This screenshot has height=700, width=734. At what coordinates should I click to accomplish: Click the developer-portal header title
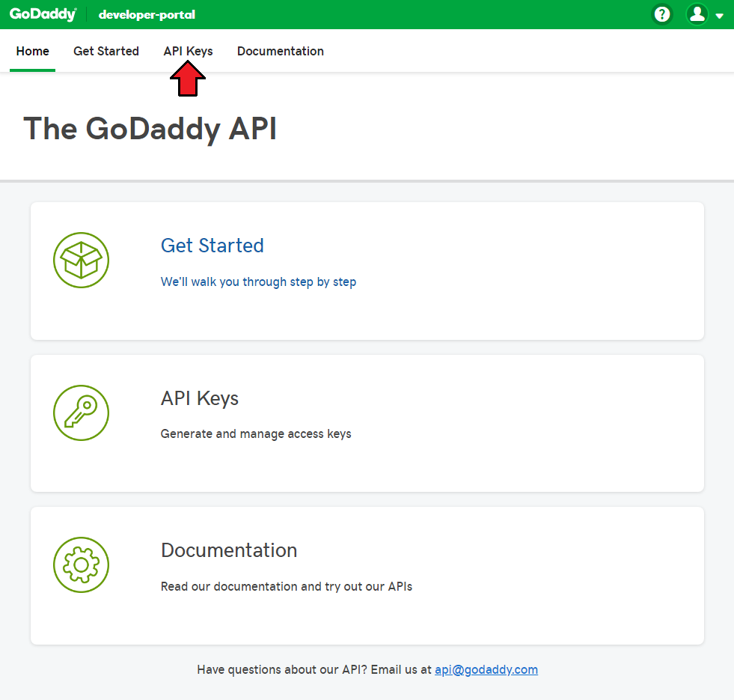coord(147,14)
